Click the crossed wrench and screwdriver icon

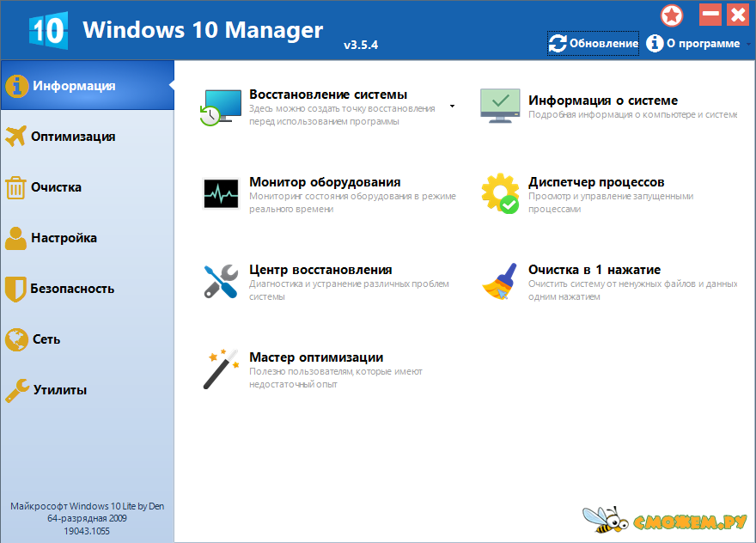point(221,281)
